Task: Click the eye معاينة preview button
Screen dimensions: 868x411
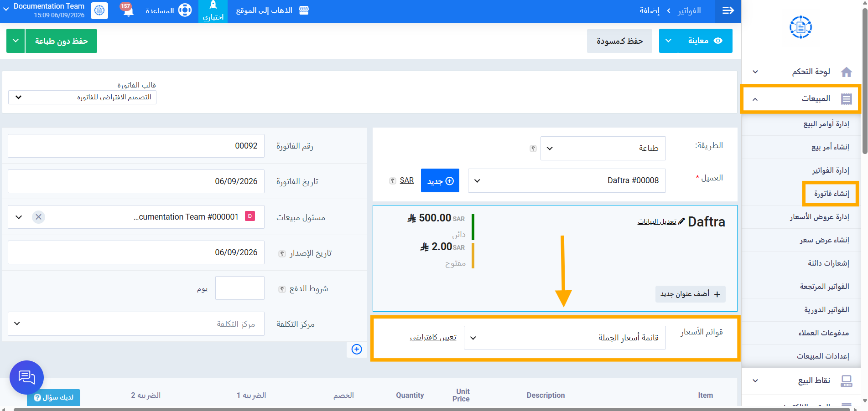Action: tap(705, 41)
